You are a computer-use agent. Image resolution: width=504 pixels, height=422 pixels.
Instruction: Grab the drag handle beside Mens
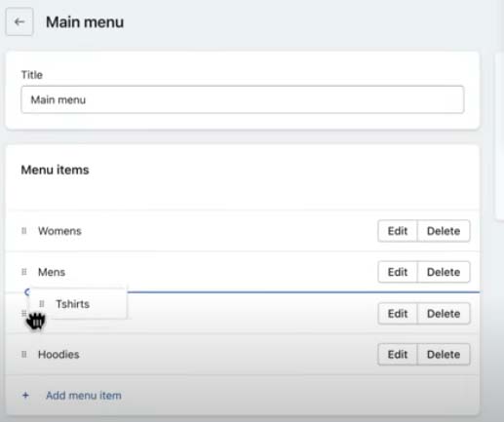pos(24,272)
